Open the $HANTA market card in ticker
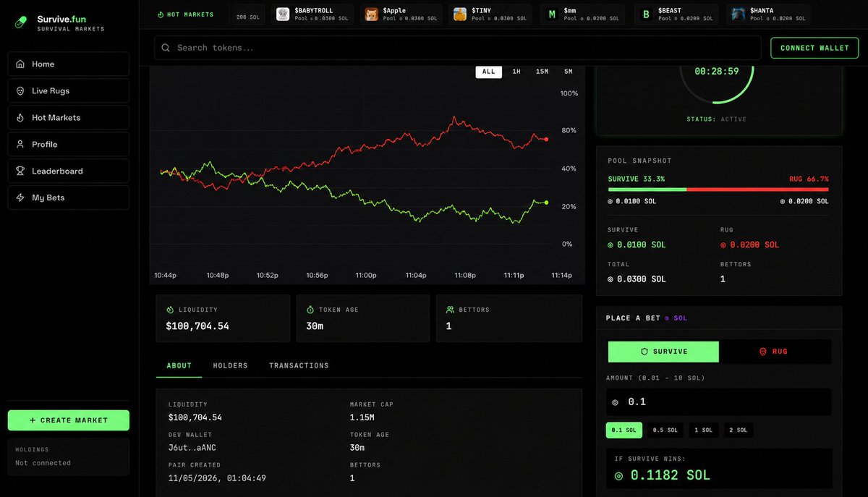868x497 pixels. [x=768, y=14]
